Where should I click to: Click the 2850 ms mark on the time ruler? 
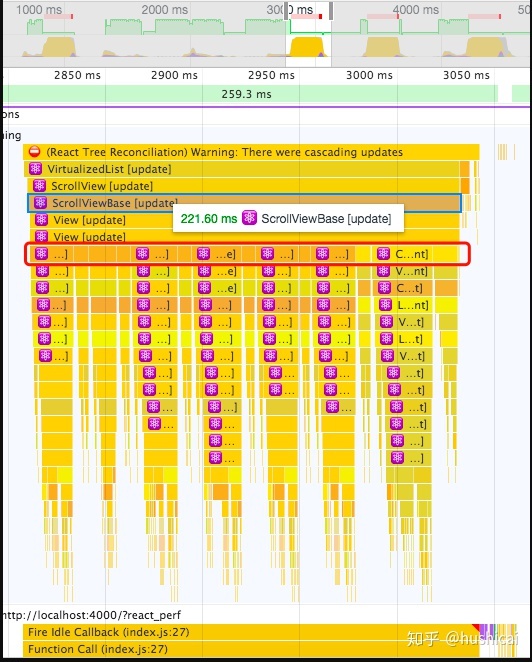[77, 75]
